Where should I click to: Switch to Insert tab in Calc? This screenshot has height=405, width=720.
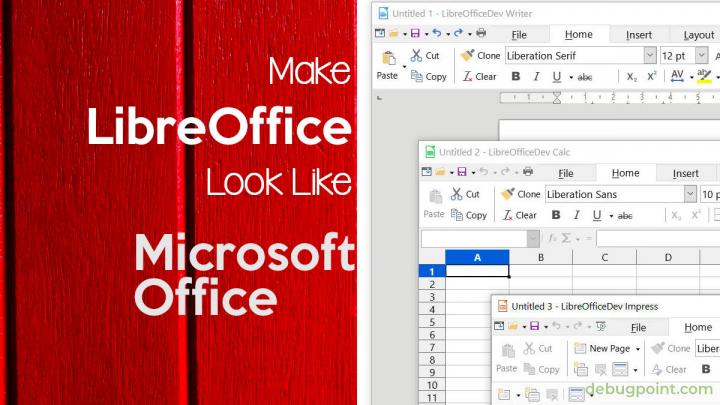[686, 174]
